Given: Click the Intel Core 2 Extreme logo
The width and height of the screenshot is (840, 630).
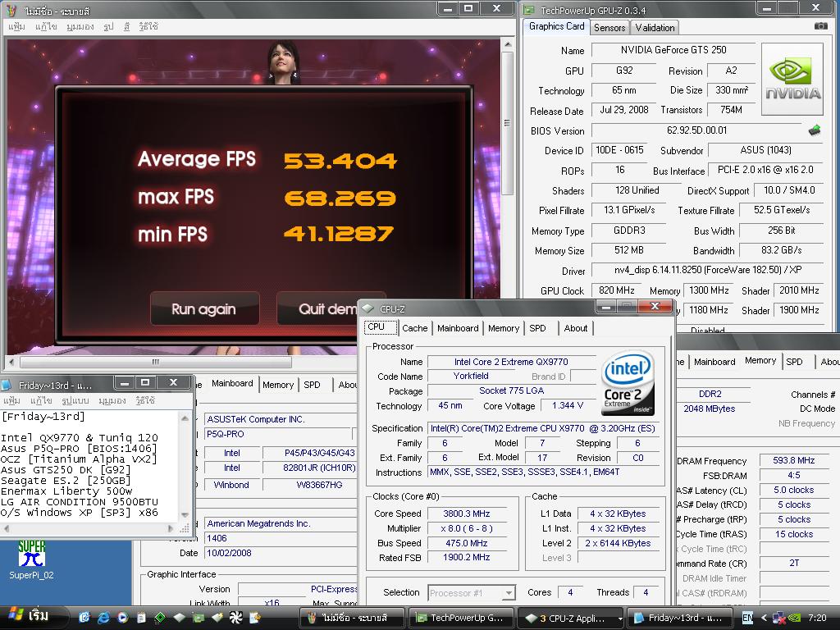Looking at the screenshot, I should tap(628, 384).
